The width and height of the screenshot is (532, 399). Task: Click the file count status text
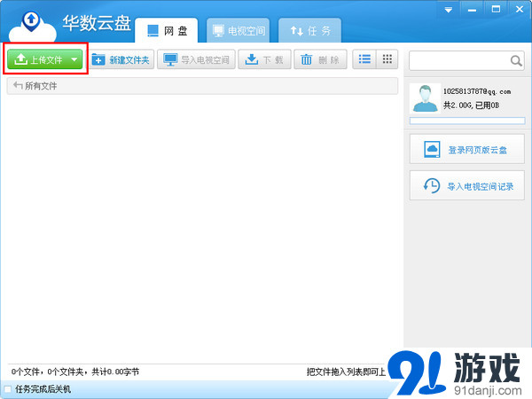click(75, 372)
